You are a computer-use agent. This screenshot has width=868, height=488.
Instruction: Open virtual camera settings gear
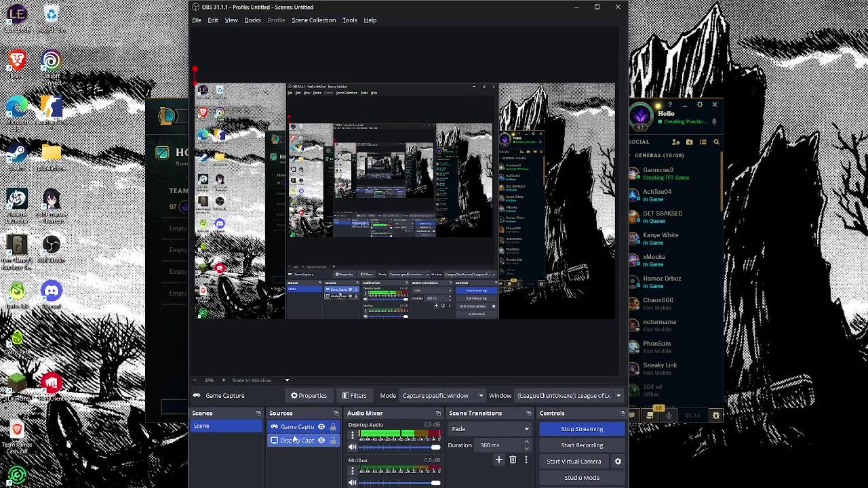[618, 462]
